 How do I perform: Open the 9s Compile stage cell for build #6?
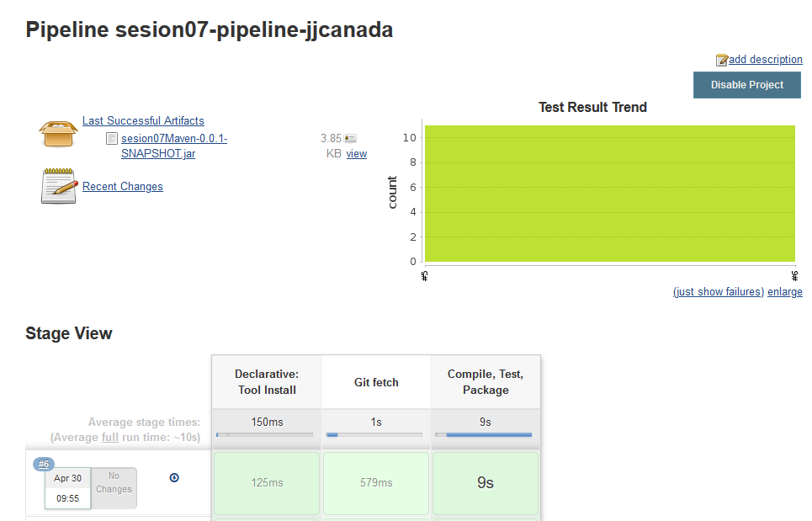[486, 482]
